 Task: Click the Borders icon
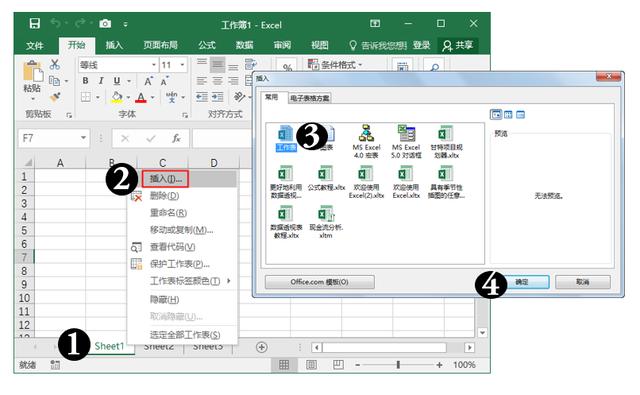[86, 97]
